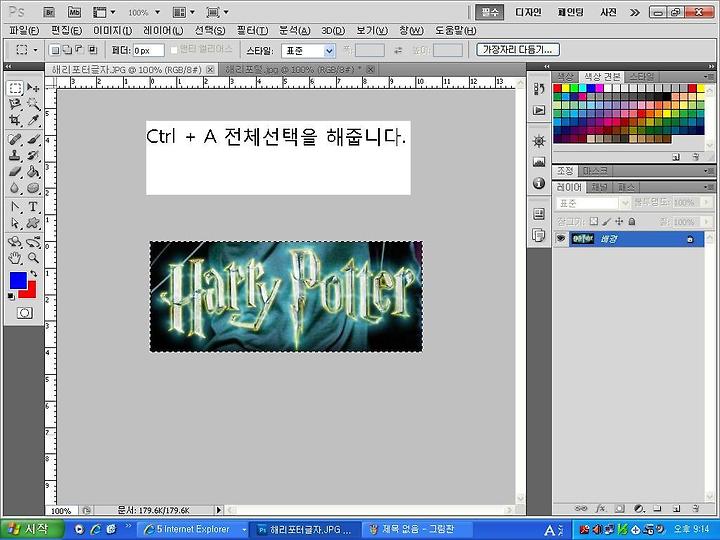The image size is (720, 540).
Task: Open the View Extras dropdown
Action: [x=104, y=12]
